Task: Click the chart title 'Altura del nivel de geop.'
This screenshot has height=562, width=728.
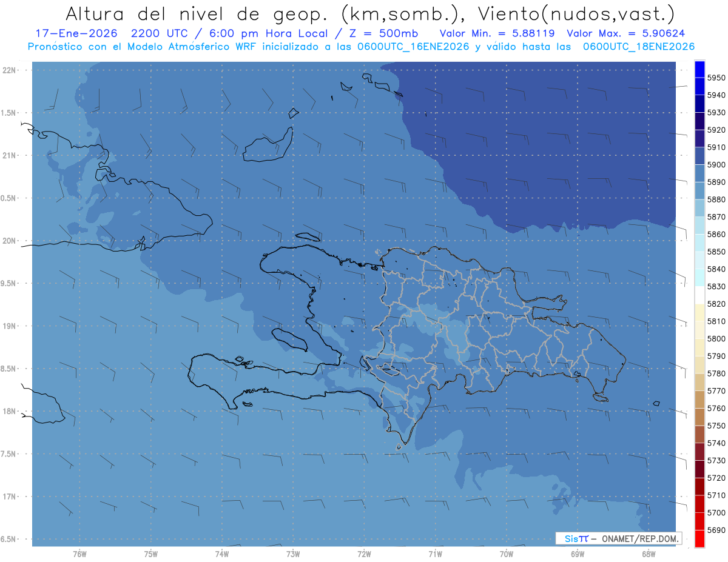Action: pyautogui.click(x=197, y=14)
